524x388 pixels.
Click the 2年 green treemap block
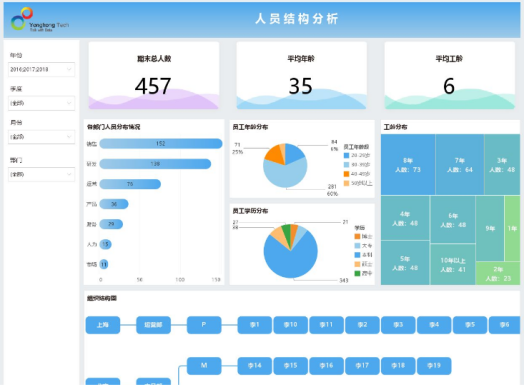click(498, 273)
